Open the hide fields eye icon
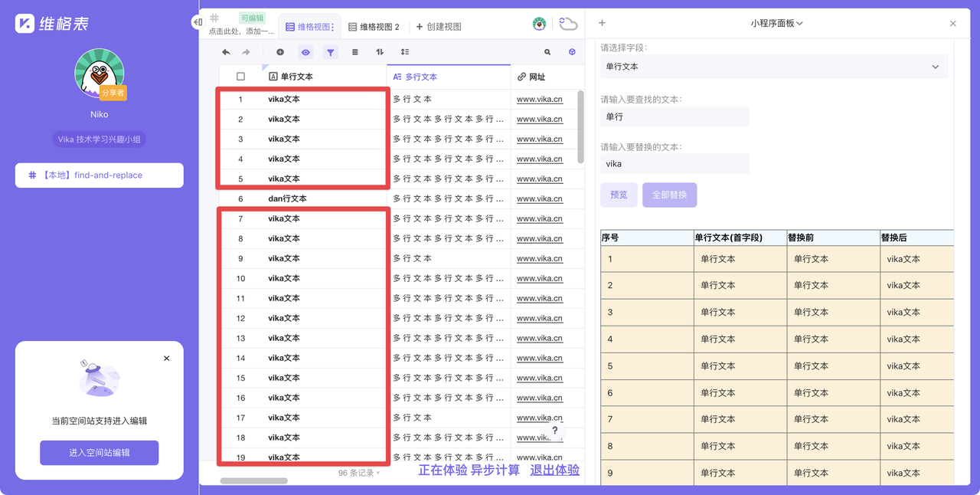This screenshot has height=495, width=980. pyautogui.click(x=305, y=51)
